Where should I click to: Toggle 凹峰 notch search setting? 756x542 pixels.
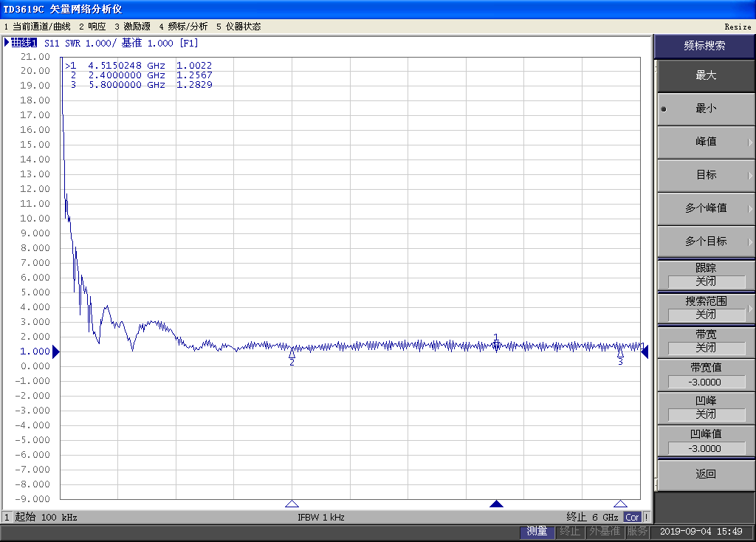click(705, 408)
